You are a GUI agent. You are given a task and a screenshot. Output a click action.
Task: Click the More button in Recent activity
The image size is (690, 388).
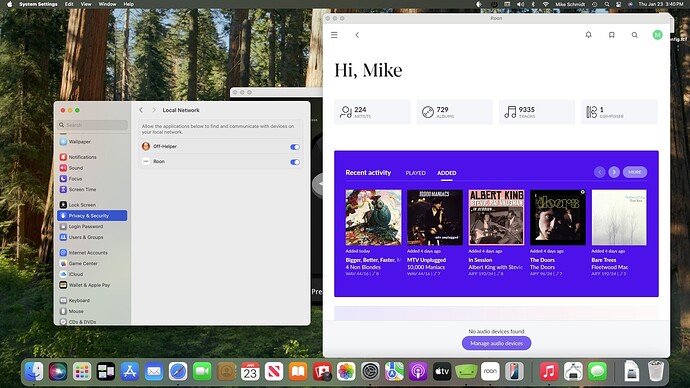(x=635, y=172)
